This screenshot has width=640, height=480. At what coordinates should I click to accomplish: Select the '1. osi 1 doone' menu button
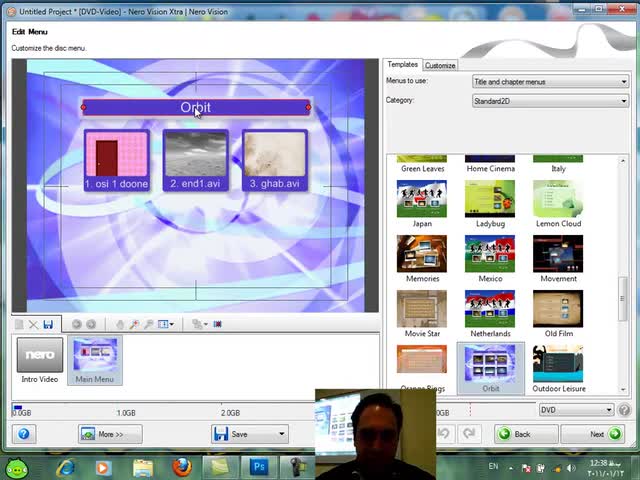tap(117, 160)
